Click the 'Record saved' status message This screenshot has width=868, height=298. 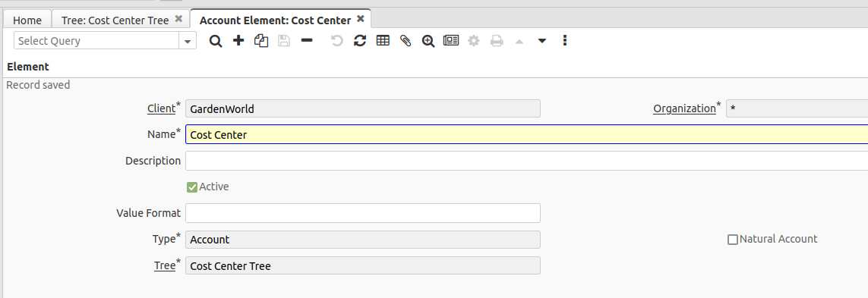click(38, 85)
